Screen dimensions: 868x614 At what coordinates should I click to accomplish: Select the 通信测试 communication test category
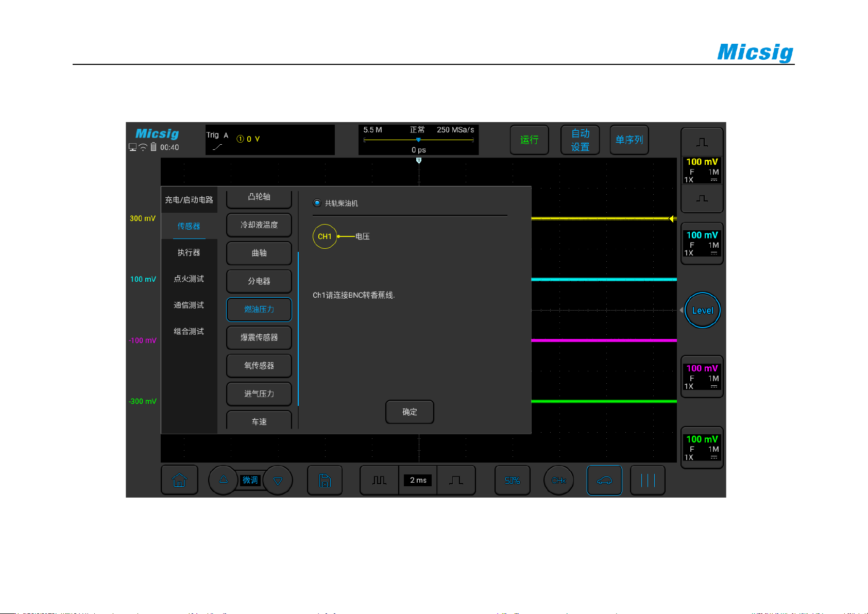[189, 305]
